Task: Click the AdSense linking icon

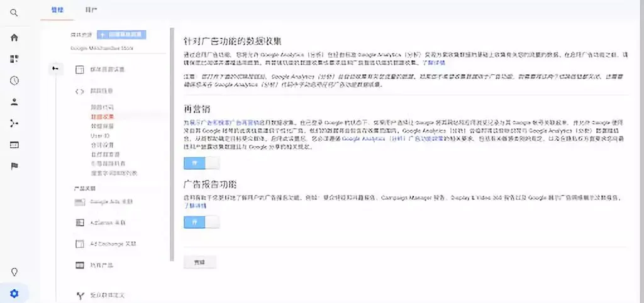Action: 80,223
